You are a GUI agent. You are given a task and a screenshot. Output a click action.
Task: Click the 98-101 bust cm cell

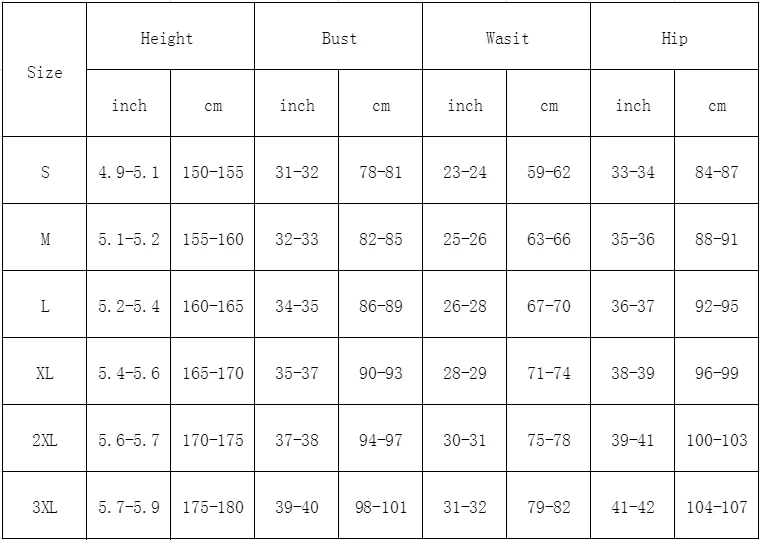click(x=381, y=507)
